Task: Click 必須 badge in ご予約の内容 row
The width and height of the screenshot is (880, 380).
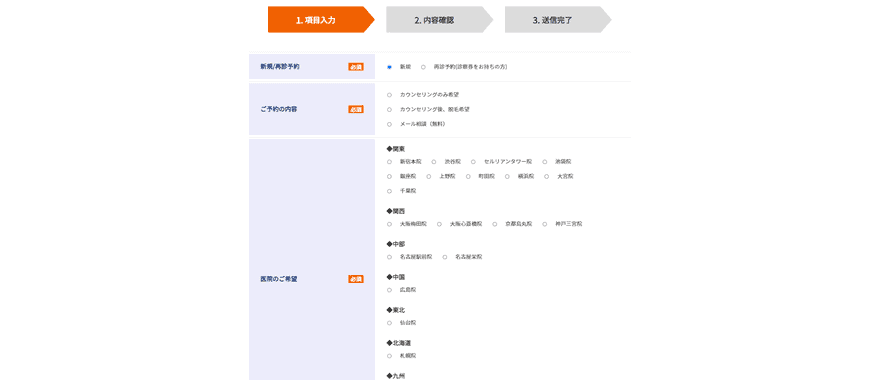Action: pyautogui.click(x=356, y=109)
